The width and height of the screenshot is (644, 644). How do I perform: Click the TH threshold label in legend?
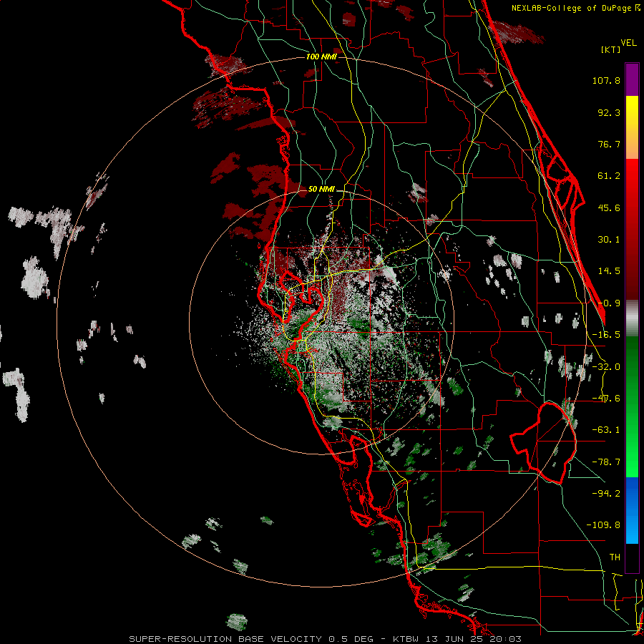[615, 557]
